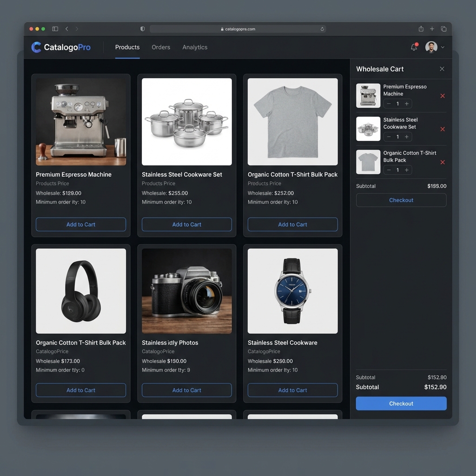The image size is (476, 476).
Task: Switch to the Orders tab
Action: pyautogui.click(x=161, y=47)
